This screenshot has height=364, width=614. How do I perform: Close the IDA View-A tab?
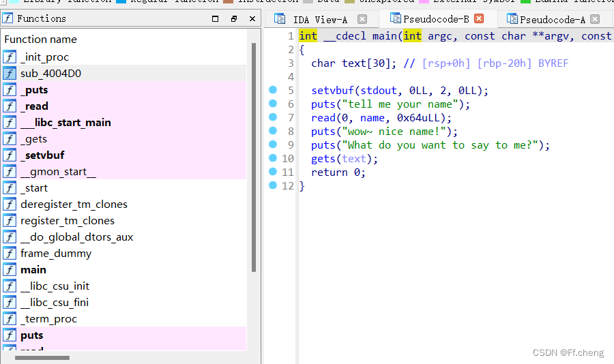click(x=362, y=19)
